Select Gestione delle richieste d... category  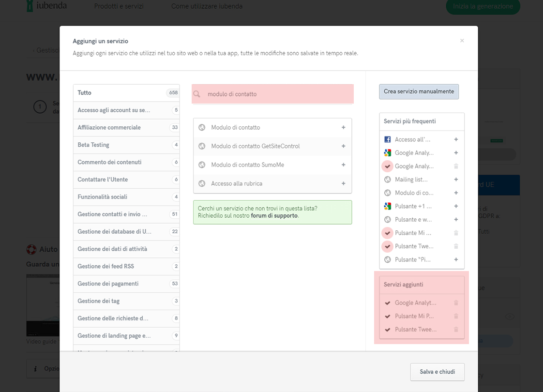click(x=126, y=318)
